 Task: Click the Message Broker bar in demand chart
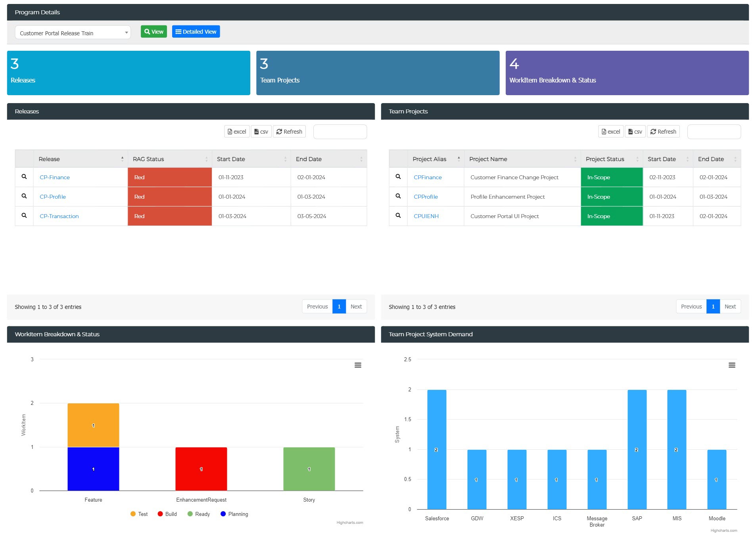pyautogui.click(x=597, y=479)
